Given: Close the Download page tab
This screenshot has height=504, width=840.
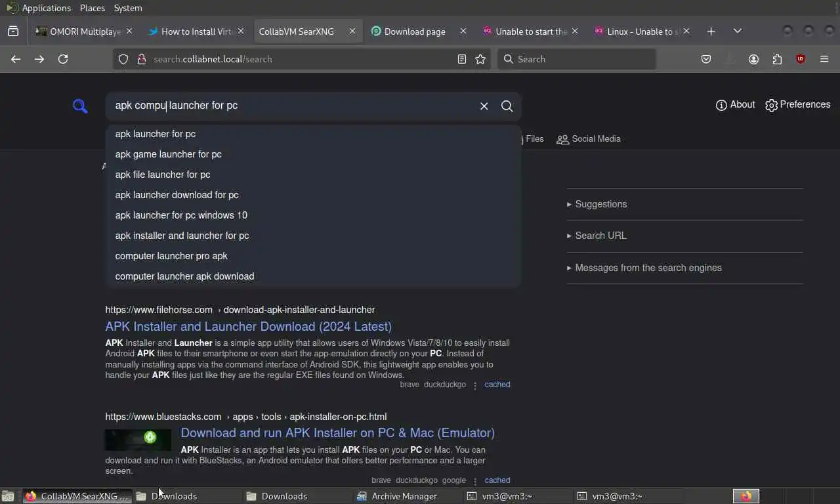Looking at the screenshot, I should [463, 31].
